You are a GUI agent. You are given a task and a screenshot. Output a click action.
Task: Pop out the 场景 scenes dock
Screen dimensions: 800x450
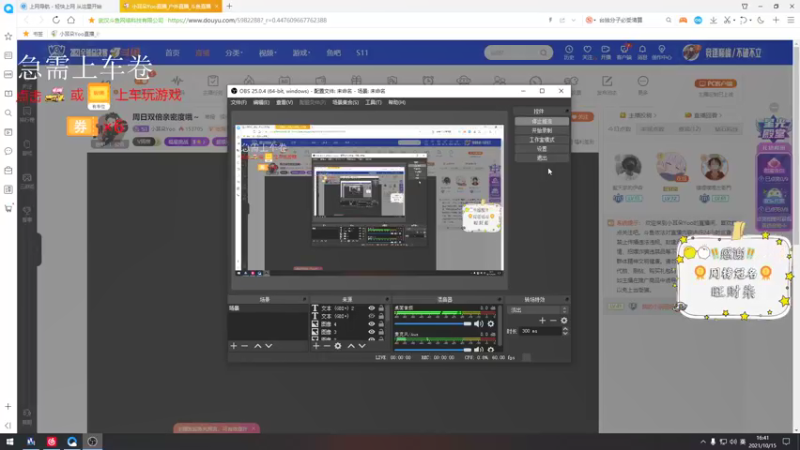tap(305, 299)
